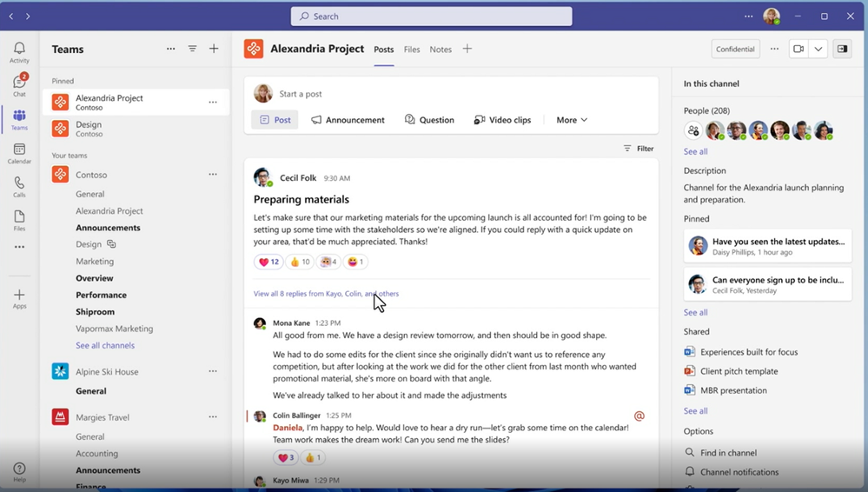Click See all under Shared files

695,411
